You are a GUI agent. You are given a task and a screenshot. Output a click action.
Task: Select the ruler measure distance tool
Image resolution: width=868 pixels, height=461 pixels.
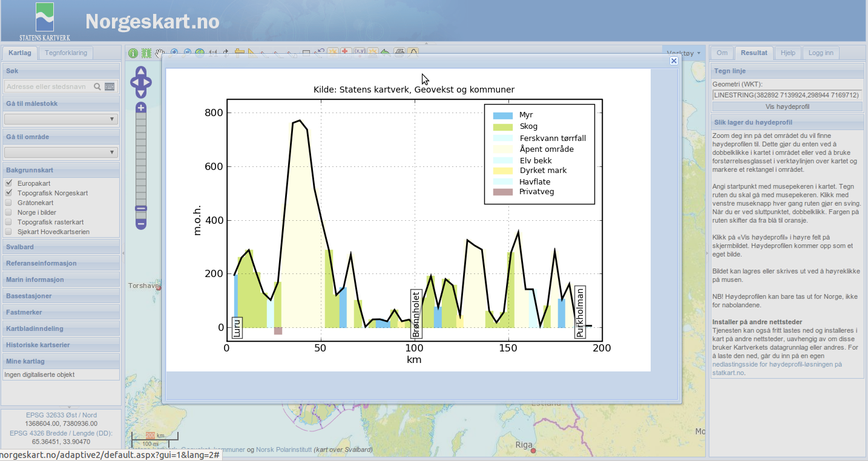(239, 52)
